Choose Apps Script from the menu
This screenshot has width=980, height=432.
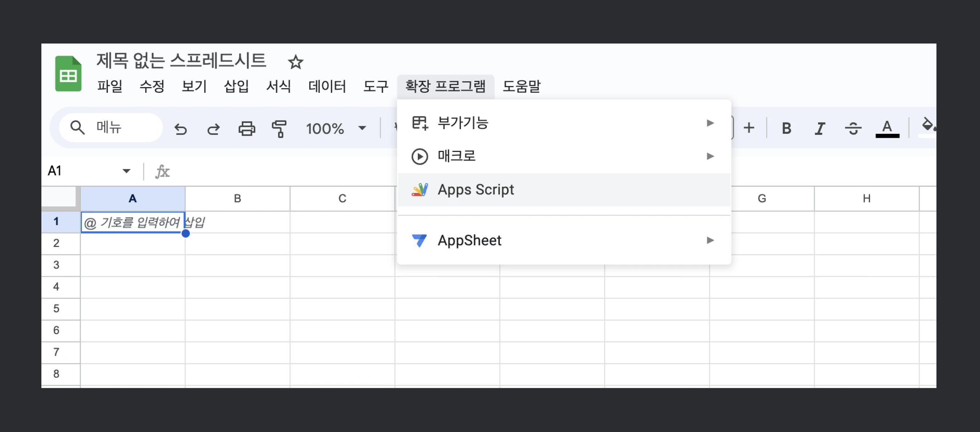pos(475,189)
